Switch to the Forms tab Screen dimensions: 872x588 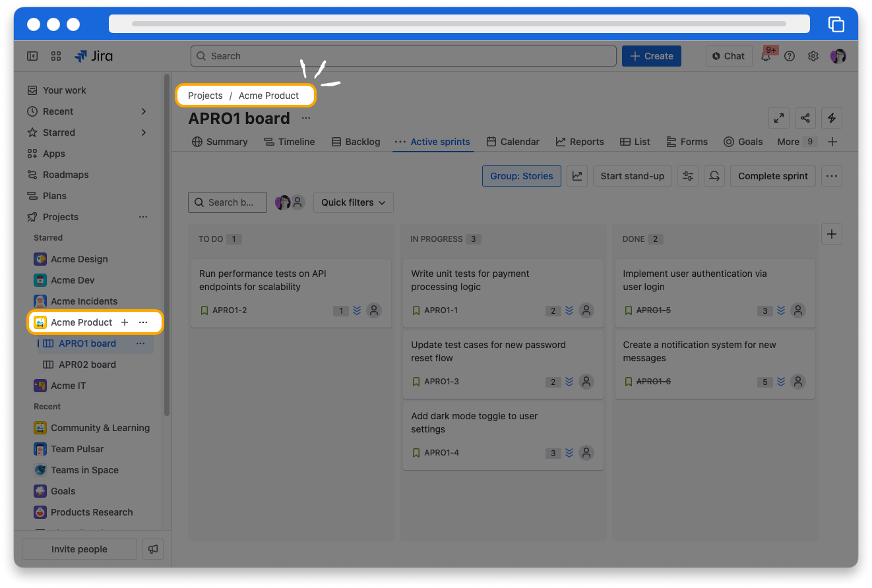(x=687, y=142)
